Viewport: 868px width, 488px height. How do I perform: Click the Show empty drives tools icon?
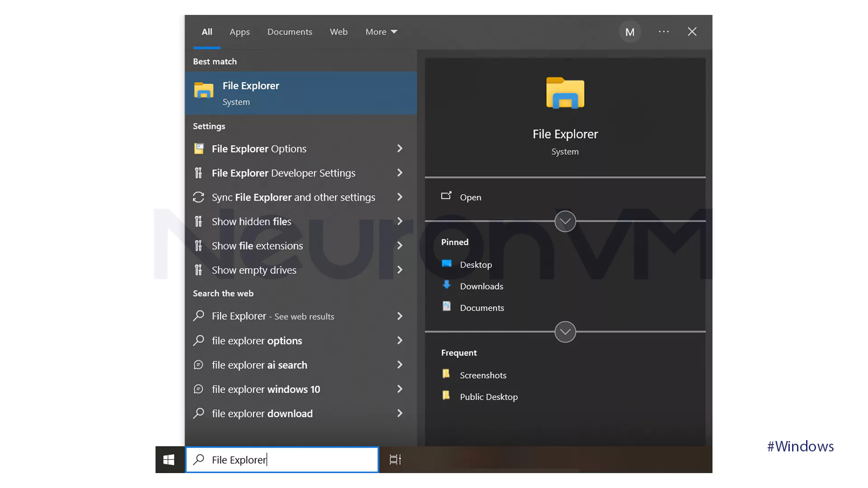coord(198,270)
